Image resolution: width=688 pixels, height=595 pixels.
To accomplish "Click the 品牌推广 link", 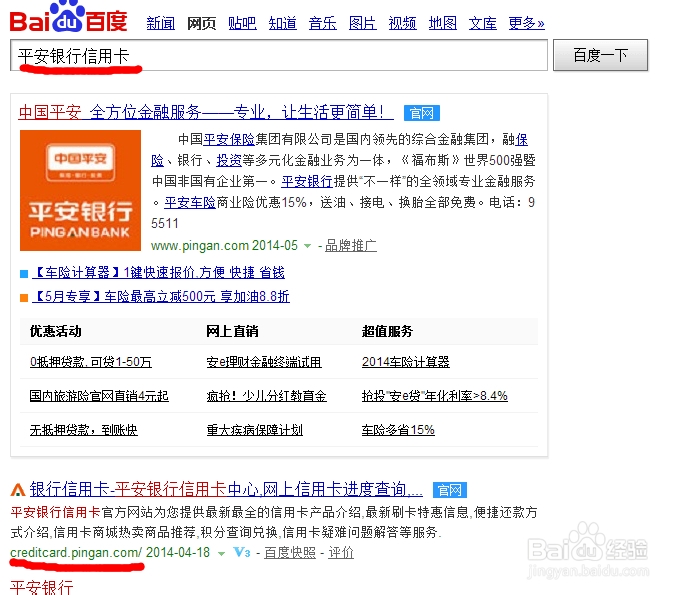I will point(351,246).
